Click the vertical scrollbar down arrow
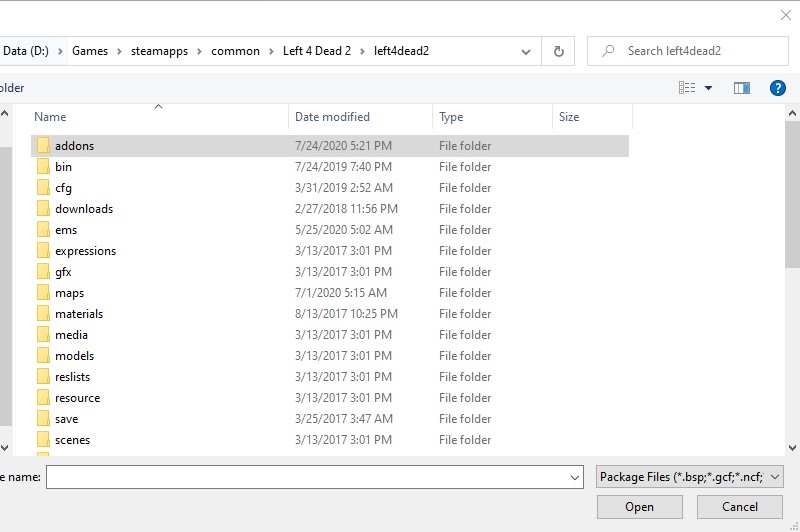Viewport: 800px width, 532px height. pyautogui.click(x=792, y=448)
